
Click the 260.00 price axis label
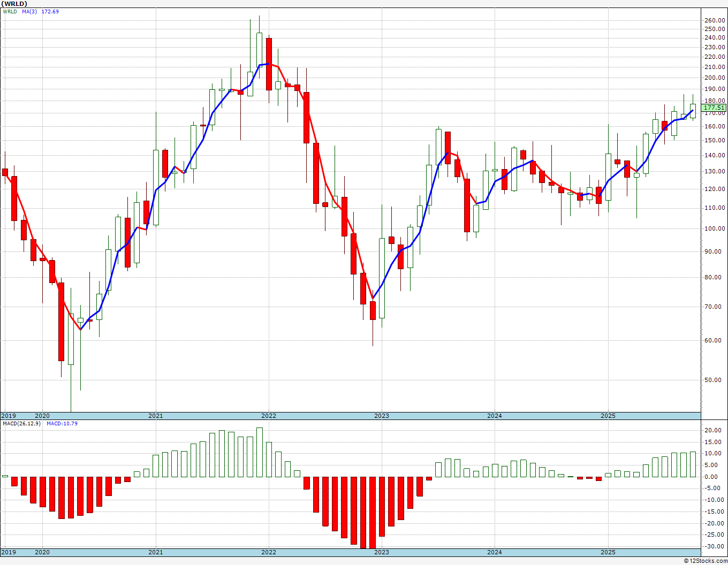(715, 21)
